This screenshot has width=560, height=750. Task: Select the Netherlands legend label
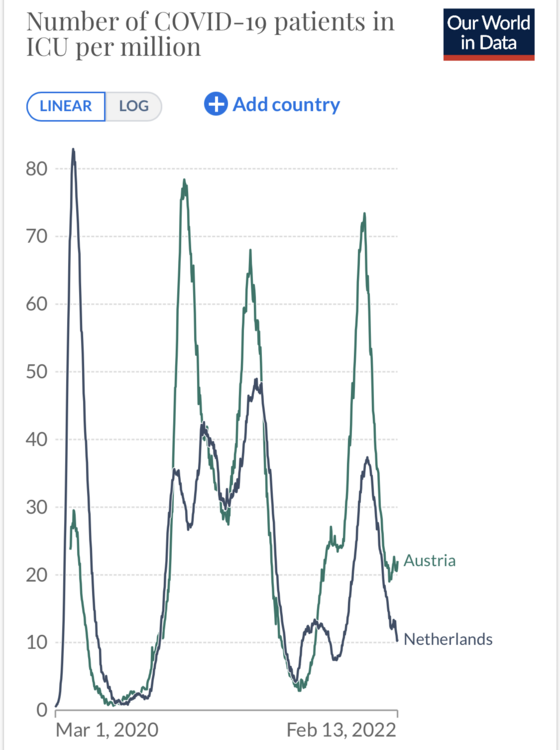pyautogui.click(x=448, y=639)
